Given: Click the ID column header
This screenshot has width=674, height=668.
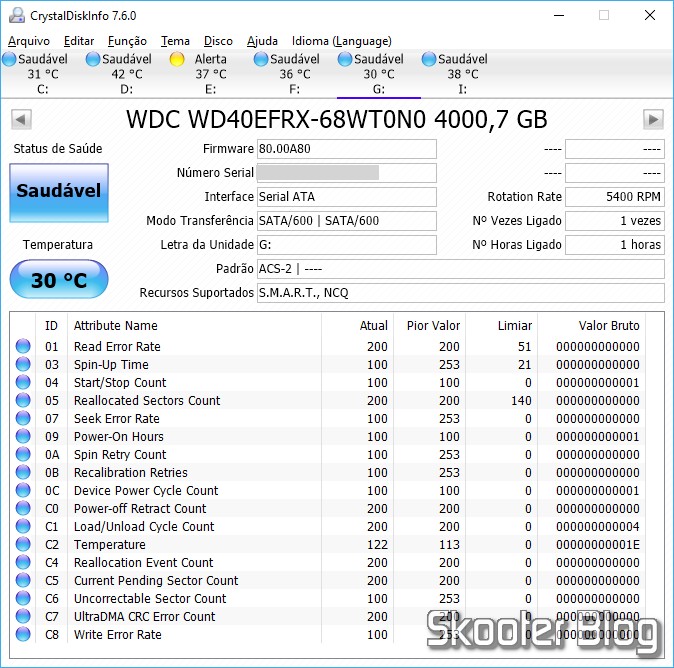Looking at the screenshot, I should [x=51, y=326].
